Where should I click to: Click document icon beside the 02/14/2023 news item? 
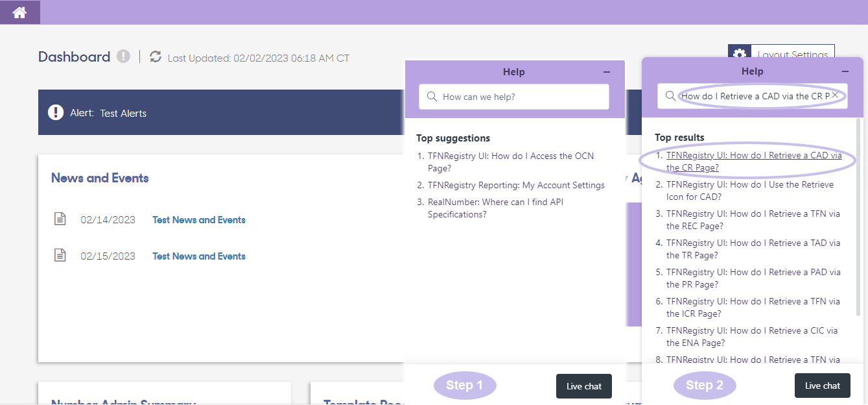(x=60, y=219)
